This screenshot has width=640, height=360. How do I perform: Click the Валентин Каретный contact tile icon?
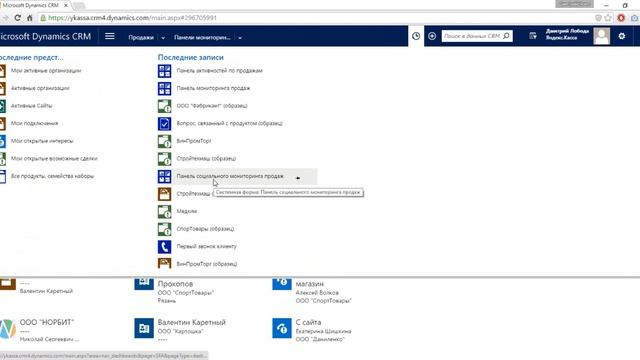point(144,328)
